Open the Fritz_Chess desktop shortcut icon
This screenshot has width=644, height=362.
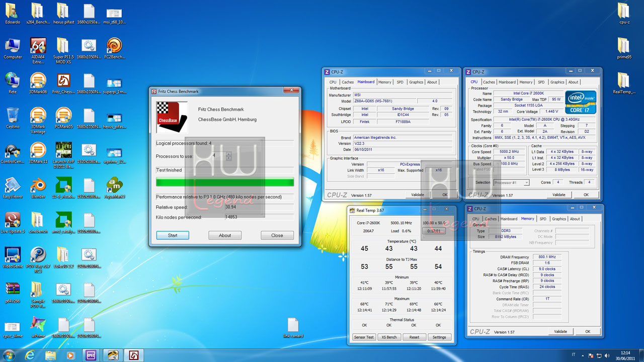pyautogui.click(x=63, y=83)
